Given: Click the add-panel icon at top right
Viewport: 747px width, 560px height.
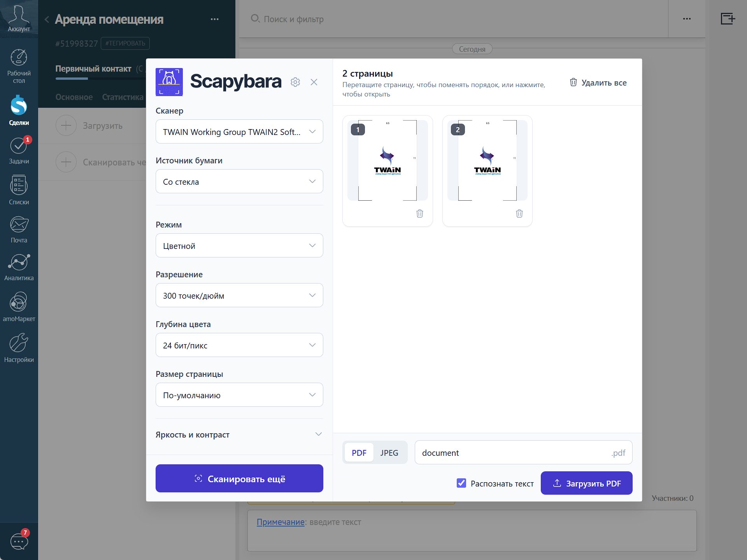Looking at the screenshot, I should (728, 19).
